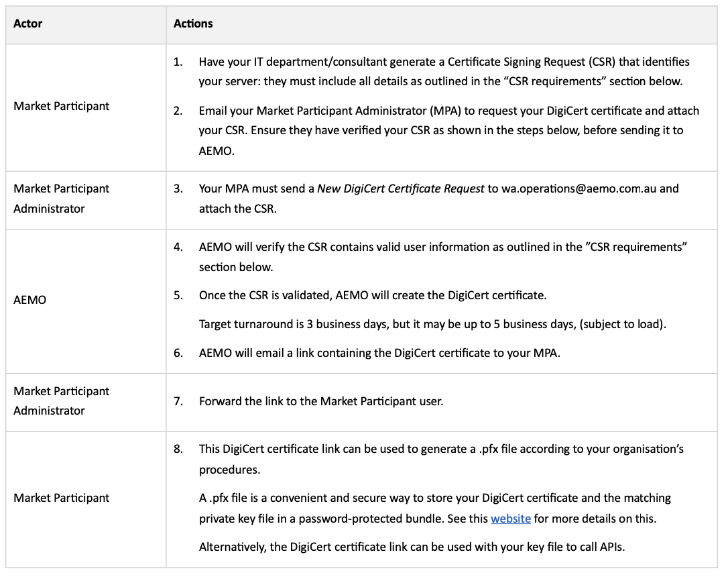Click the "Actor" column header
Screen dimensions: 728x577
pos(27,23)
